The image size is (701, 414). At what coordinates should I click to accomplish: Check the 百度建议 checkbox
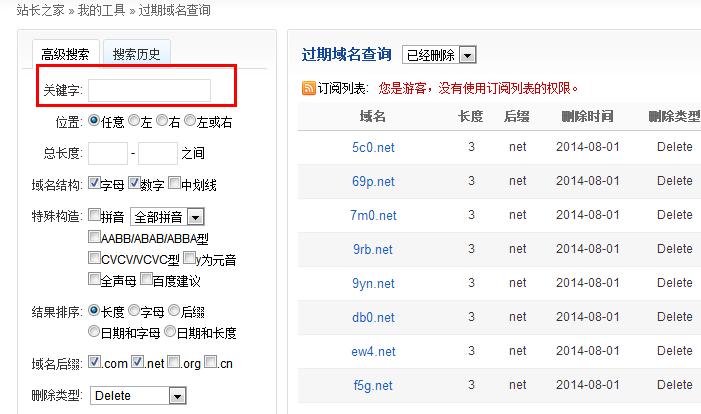(x=146, y=279)
